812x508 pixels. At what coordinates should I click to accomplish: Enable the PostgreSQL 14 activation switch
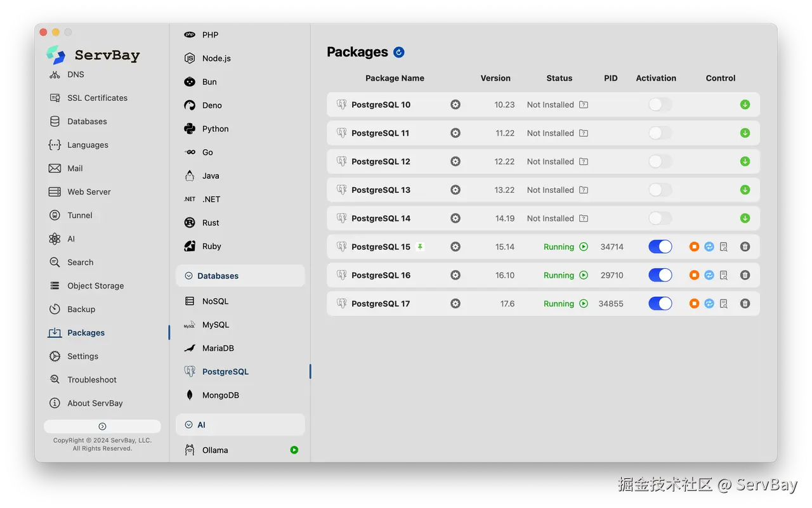point(660,218)
